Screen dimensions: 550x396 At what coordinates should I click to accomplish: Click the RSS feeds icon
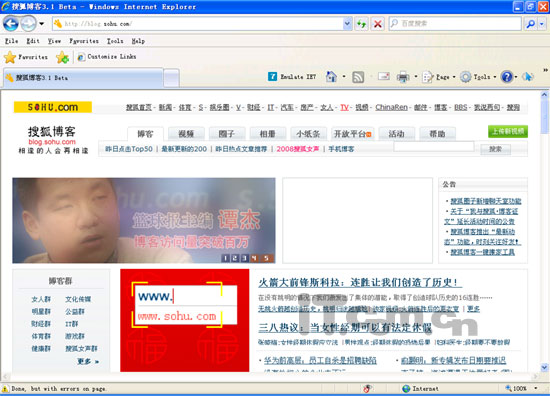click(358, 77)
